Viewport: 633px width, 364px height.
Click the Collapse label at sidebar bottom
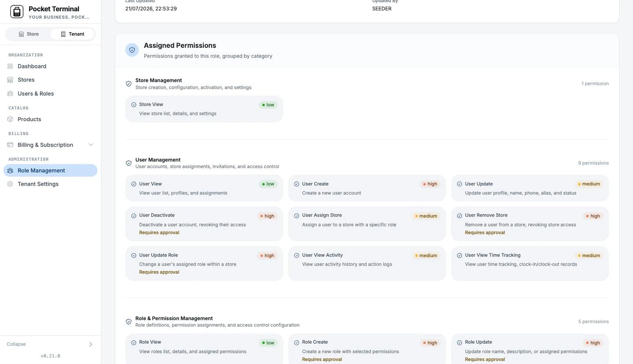point(16,344)
